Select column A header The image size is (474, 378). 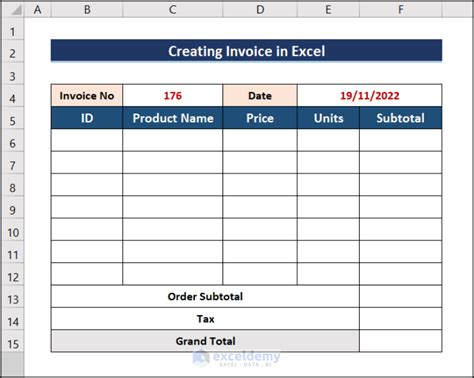coord(38,9)
